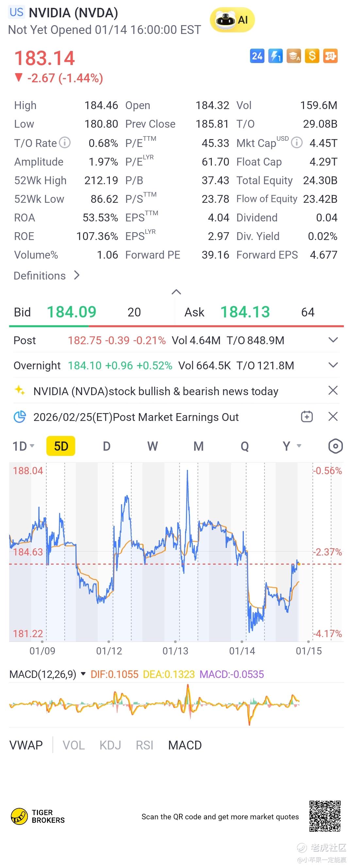Image resolution: width=353 pixels, height=868 pixels.
Task: Dismiss the earnings date notice
Action: click(333, 417)
